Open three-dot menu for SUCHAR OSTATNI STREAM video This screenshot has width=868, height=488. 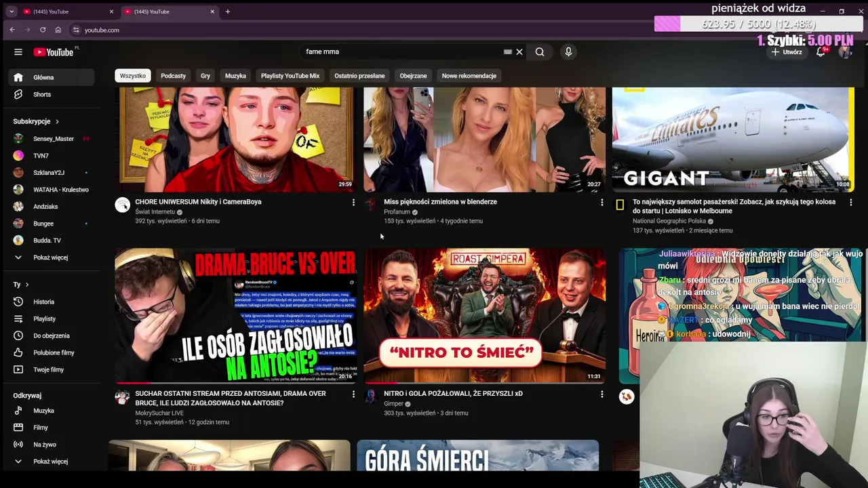tap(353, 394)
